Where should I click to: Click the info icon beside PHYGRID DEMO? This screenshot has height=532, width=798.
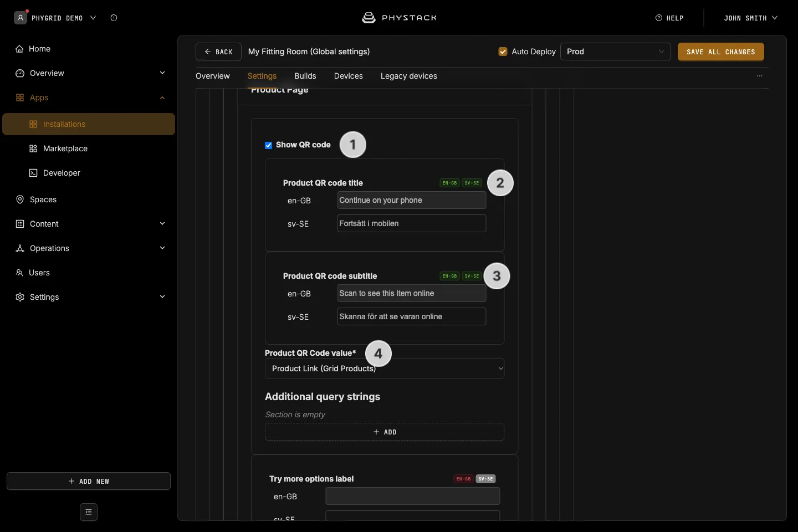[114, 18]
